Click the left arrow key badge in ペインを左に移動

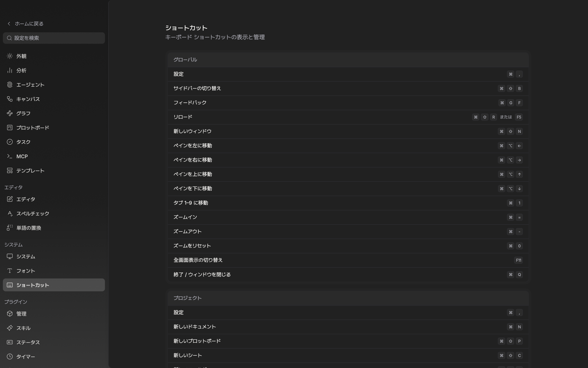(519, 146)
